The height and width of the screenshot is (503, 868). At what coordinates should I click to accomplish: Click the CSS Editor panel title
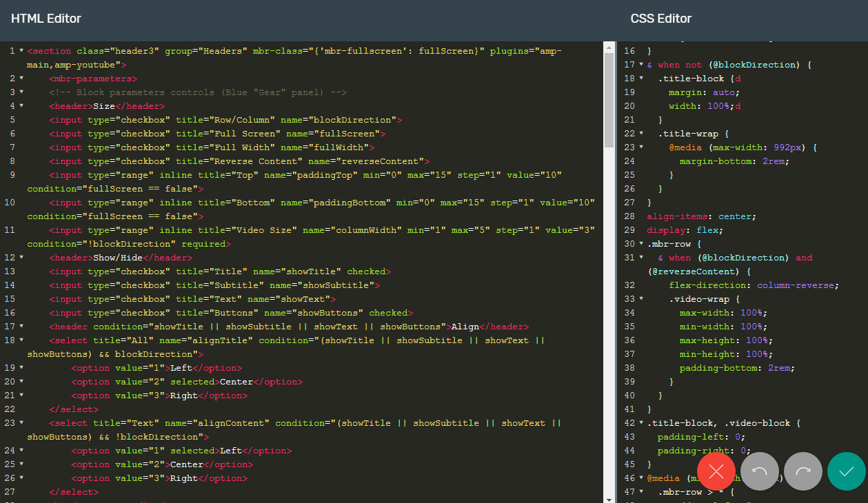[x=660, y=19]
